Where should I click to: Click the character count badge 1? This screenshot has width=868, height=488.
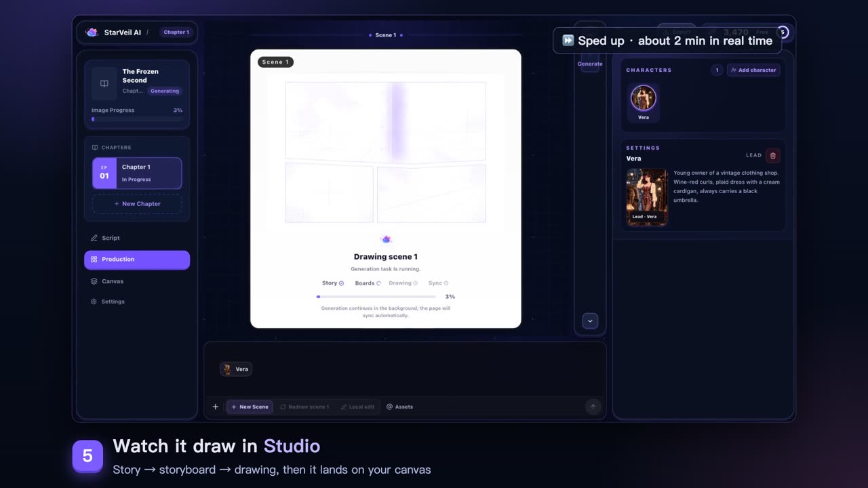pos(717,70)
